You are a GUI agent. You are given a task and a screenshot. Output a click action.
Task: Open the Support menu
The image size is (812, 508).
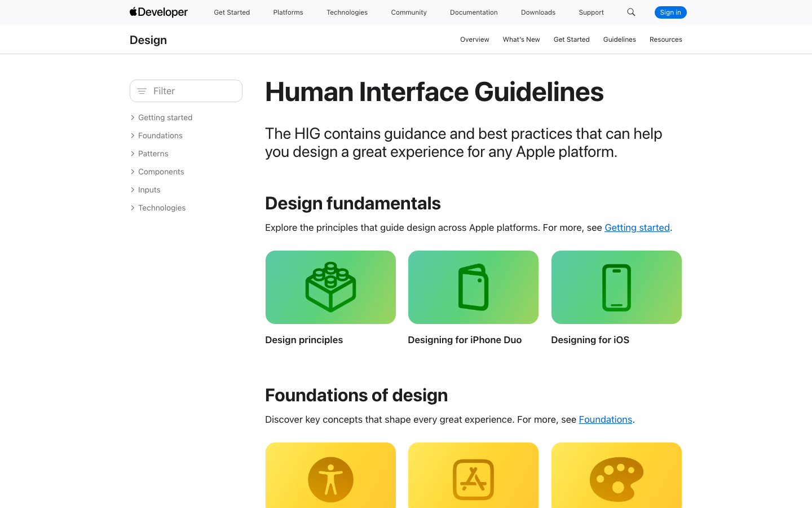[x=591, y=12]
